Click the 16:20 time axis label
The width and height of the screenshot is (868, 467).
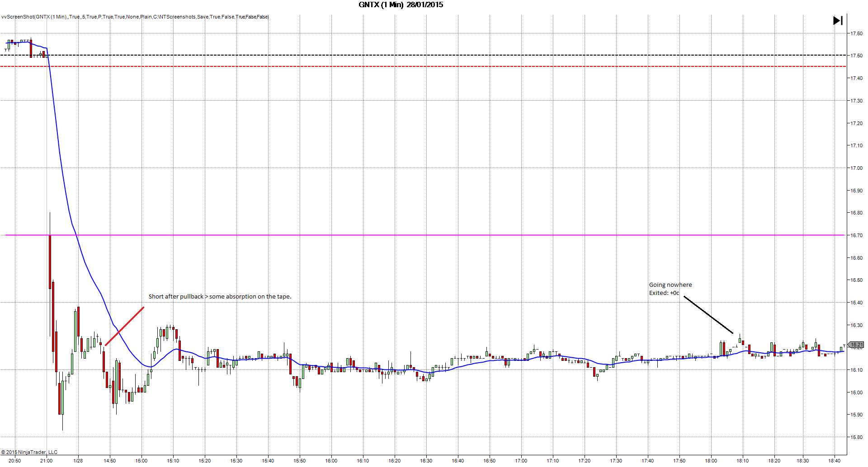[395, 461]
